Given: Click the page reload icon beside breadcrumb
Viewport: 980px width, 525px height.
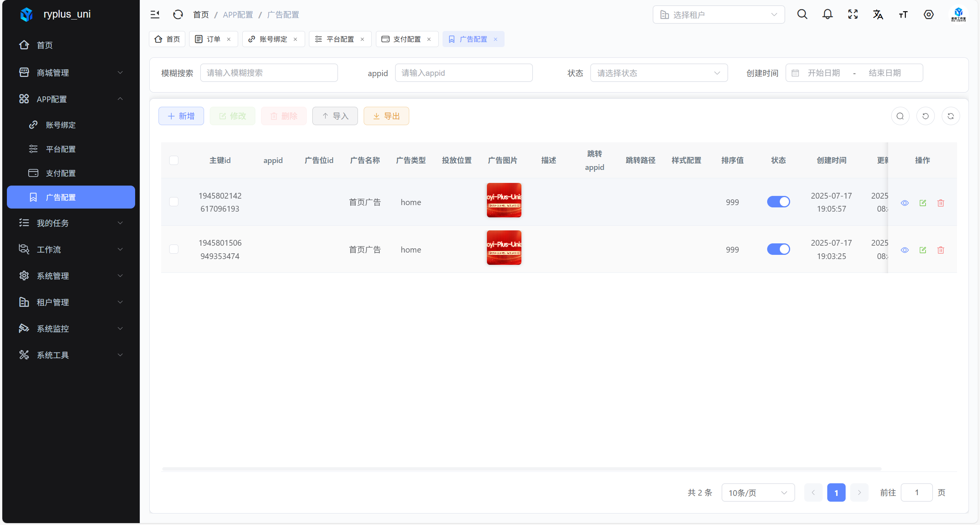Looking at the screenshot, I should tap(178, 15).
